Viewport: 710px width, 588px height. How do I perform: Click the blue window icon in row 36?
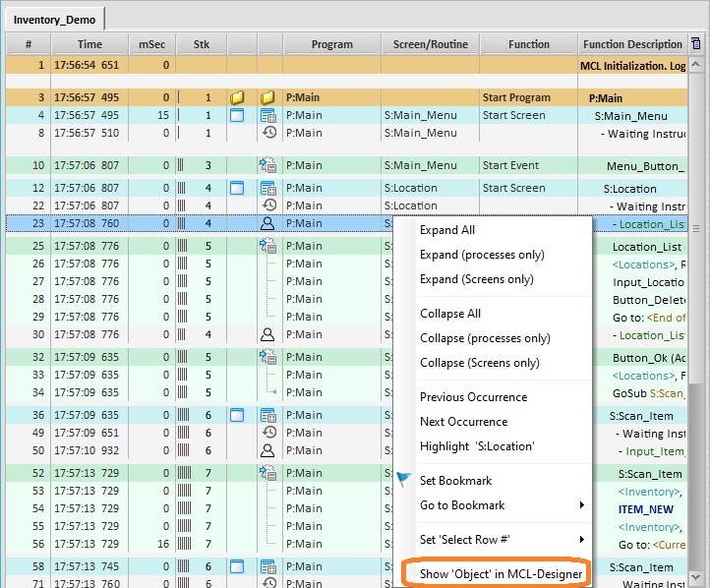[x=236, y=416]
